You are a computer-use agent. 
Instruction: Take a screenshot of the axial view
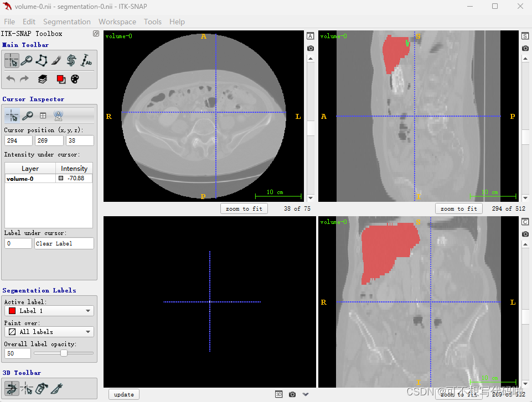(311, 48)
